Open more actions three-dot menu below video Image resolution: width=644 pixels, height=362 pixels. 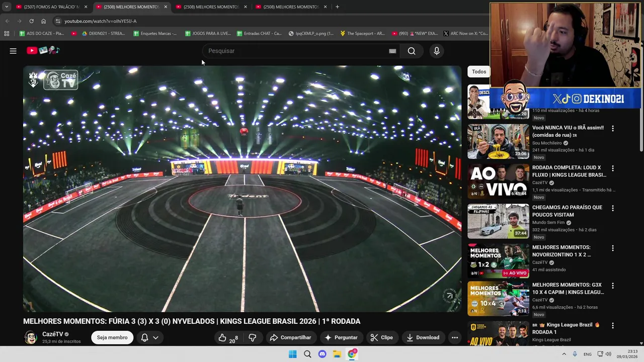click(455, 338)
